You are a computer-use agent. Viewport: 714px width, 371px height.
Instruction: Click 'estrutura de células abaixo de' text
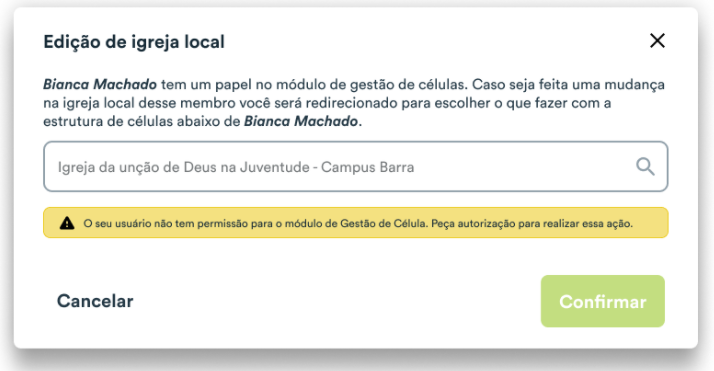coord(142,122)
